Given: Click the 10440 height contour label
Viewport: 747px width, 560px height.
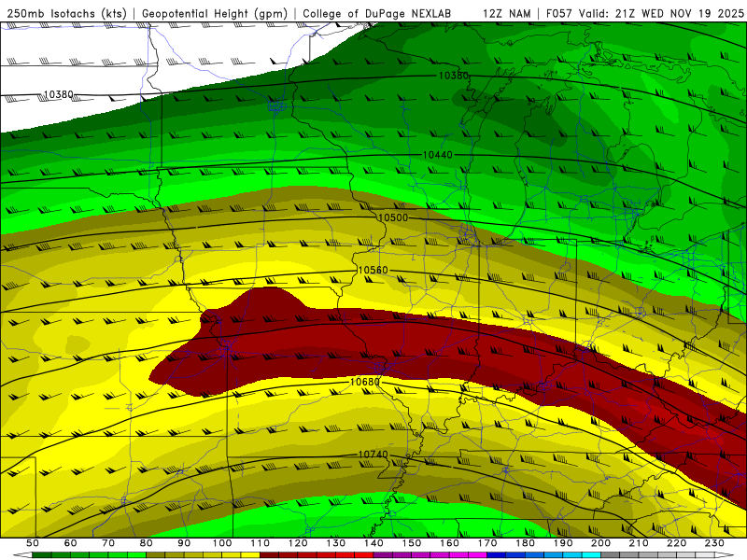Looking at the screenshot, I should [437, 155].
